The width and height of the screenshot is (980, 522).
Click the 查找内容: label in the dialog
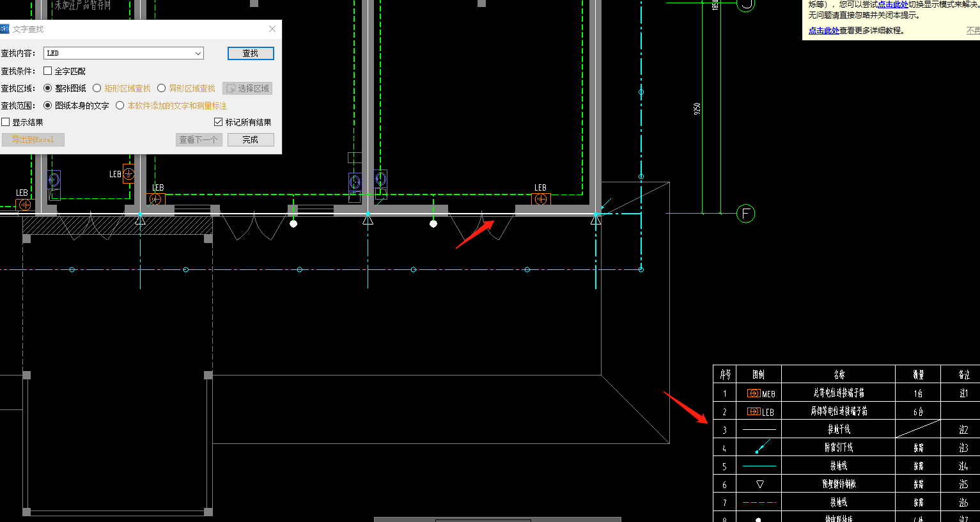pyautogui.click(x=18, y=54)
